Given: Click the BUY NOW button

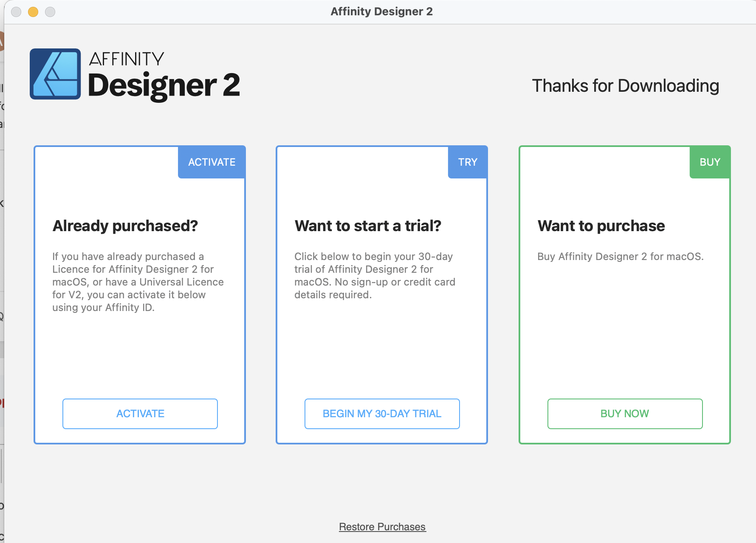Looking at the screenshot, I should tap(625, 413).
